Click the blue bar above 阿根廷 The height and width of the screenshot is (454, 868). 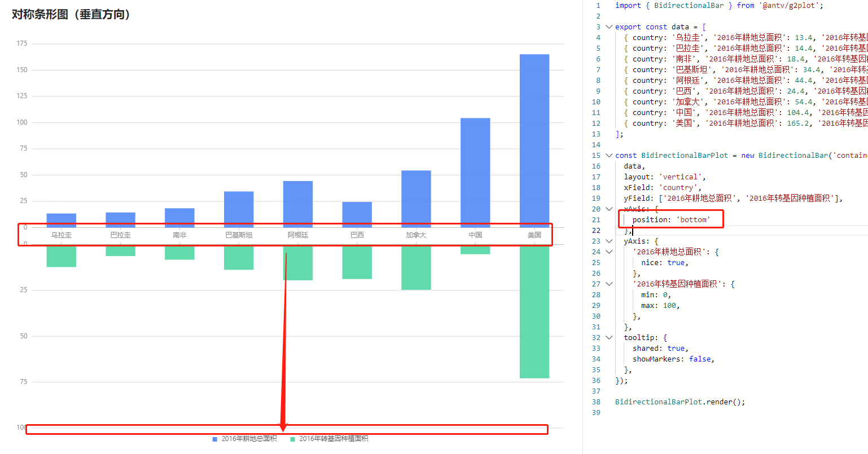click(x=297, y=203)
